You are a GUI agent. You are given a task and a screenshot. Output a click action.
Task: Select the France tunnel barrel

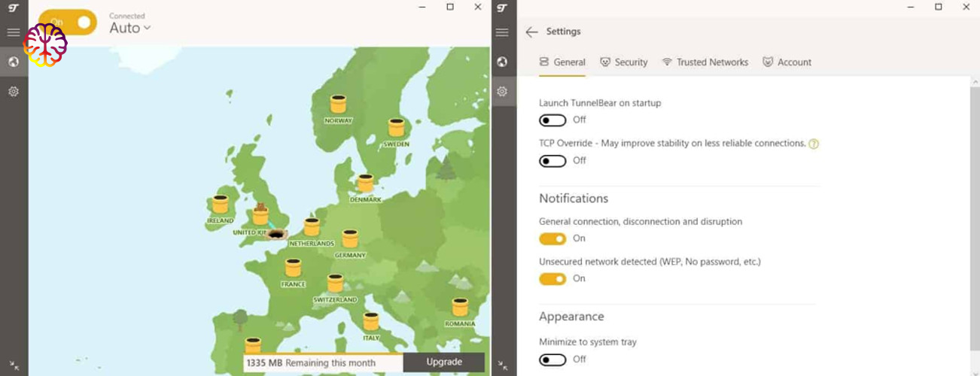[x=293, y=268]
